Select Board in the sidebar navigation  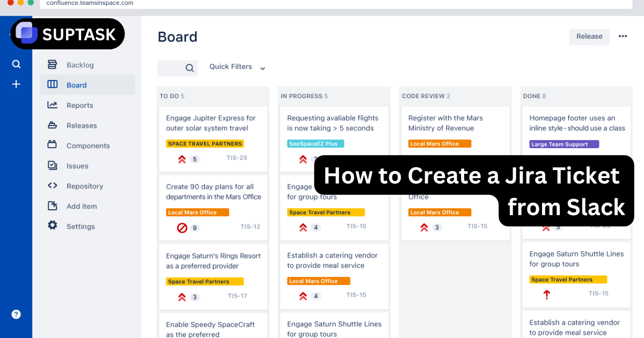tap(77, 85)
